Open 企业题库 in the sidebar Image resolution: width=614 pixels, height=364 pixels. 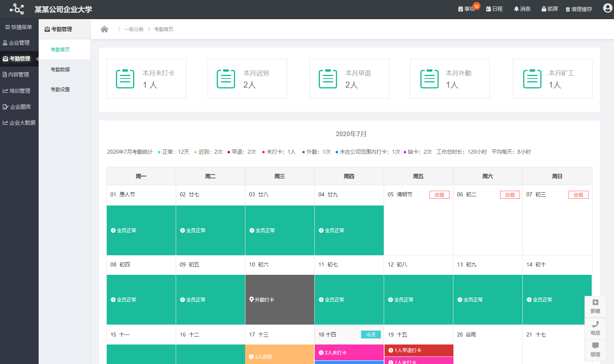pos(19,107)
